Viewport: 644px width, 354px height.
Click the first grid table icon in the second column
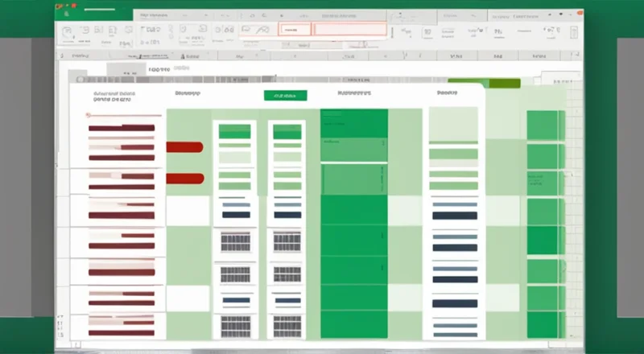pos(234,241)
